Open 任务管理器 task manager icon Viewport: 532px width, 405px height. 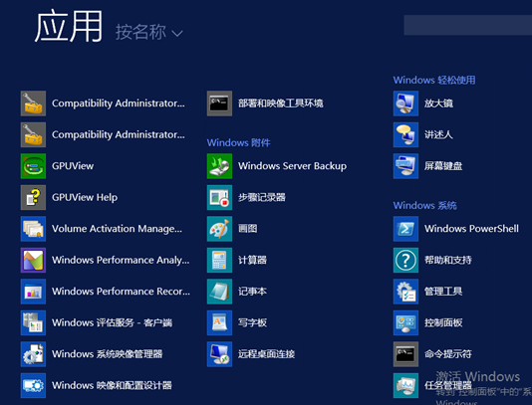click(405, 385)
